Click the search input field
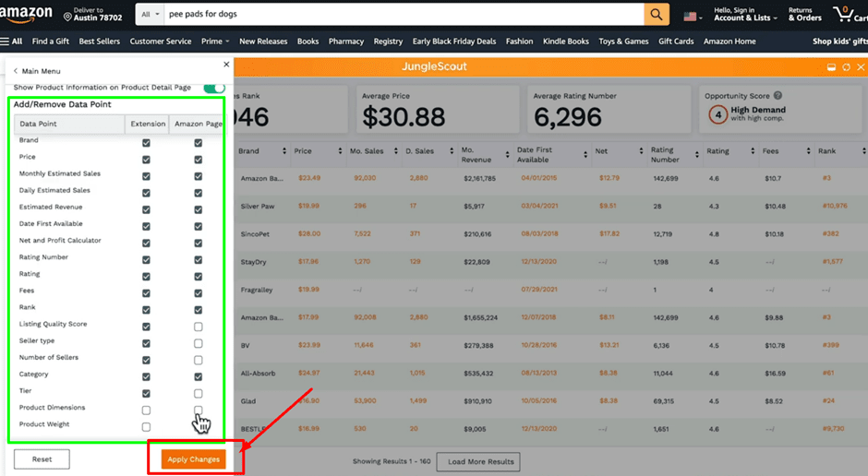The height and width of the screenshot is (476, 868). pyautogui.click(x=404, y=15)
